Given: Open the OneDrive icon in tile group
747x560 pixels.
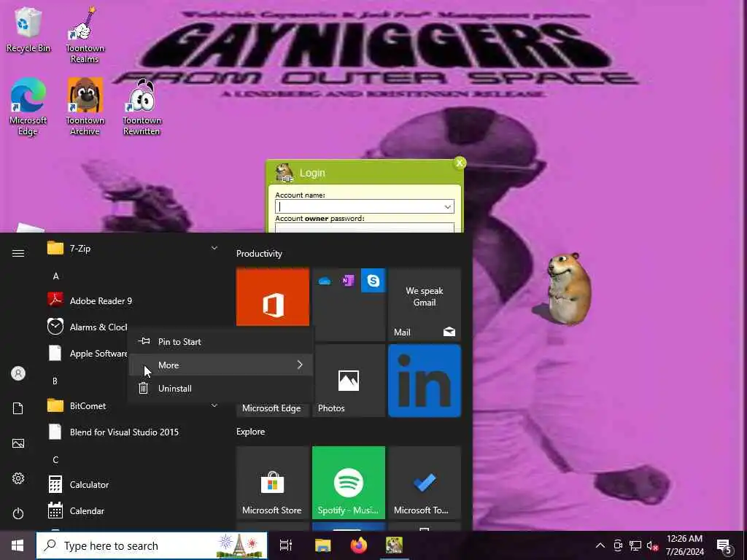Looking at the screenshot, I should pos(325,281).
